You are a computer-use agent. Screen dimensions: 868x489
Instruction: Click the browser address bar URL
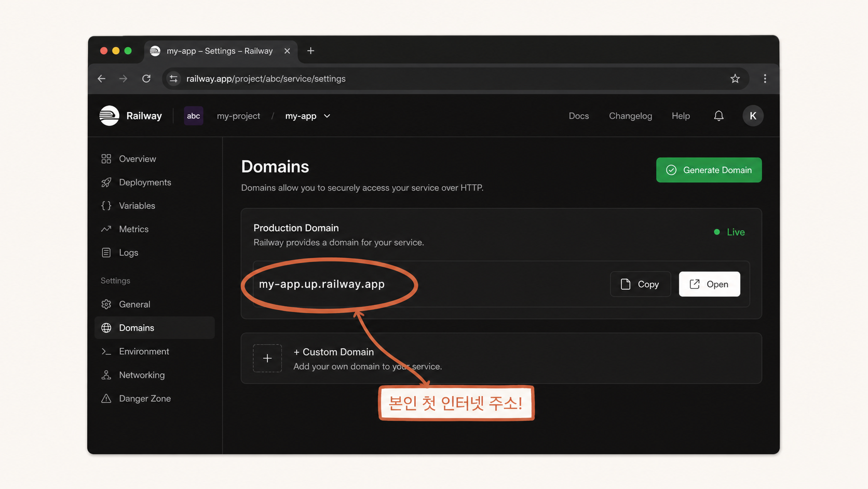tap(266, 78)
